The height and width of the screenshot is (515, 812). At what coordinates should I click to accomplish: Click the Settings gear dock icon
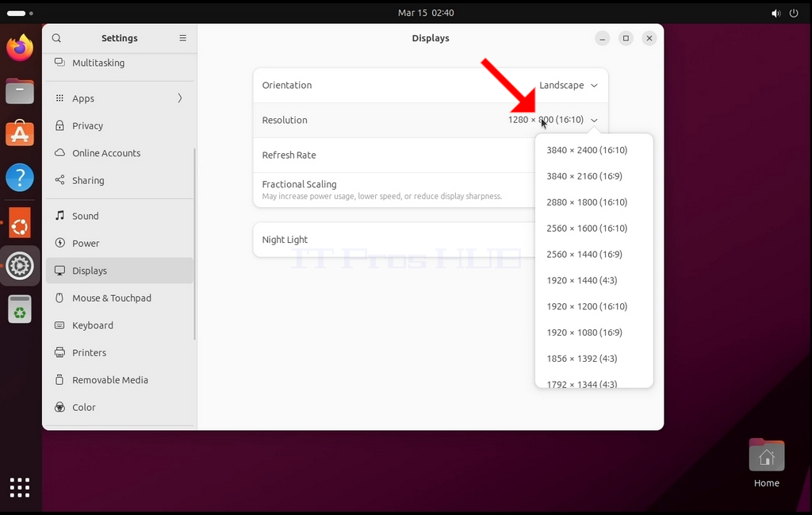click(x=20, y=266)
